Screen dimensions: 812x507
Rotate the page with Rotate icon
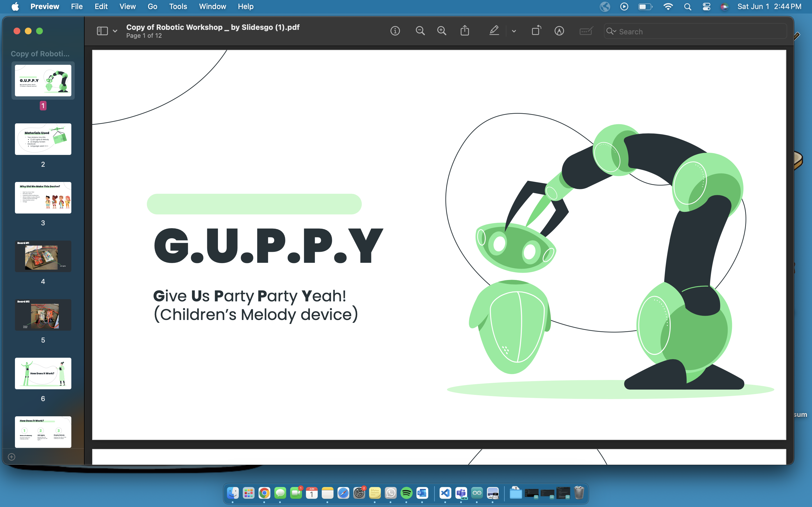click(x=536, y=31)
